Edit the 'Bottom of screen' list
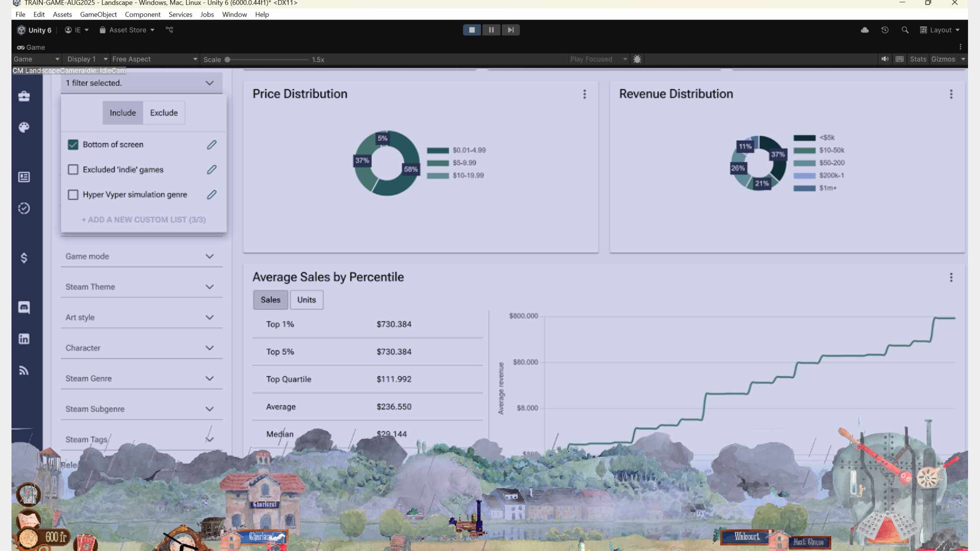 point(212,144)
